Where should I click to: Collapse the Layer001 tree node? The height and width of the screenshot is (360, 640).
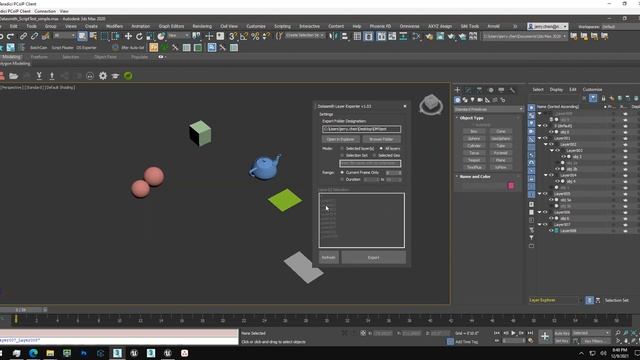[x=540, y=138]
